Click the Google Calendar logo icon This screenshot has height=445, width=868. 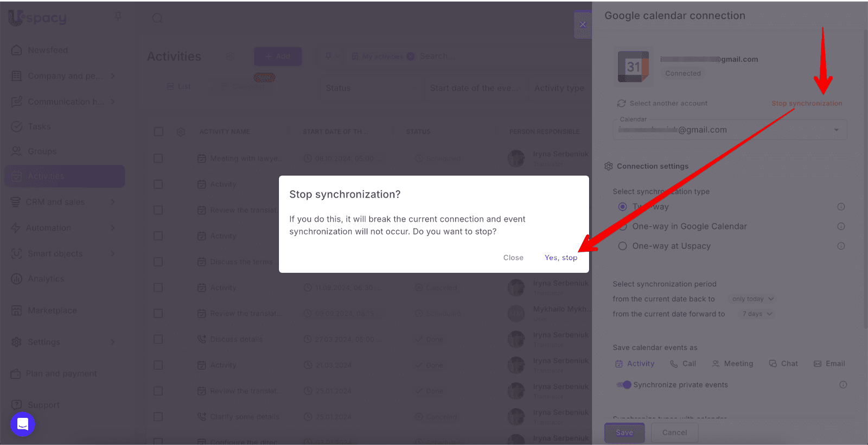click(x=633, y=67)
